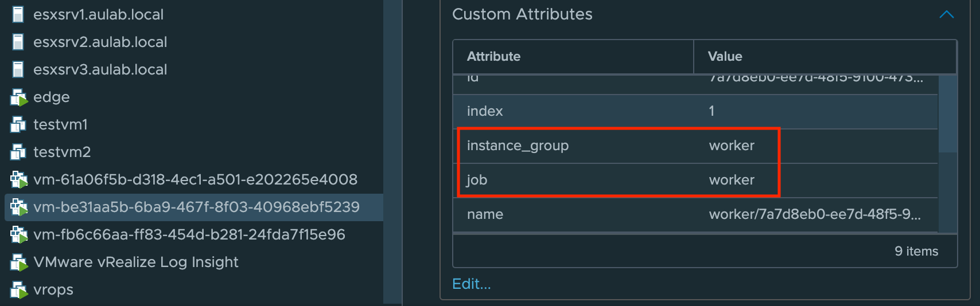Click the edge VM icon

pos(19,97)
